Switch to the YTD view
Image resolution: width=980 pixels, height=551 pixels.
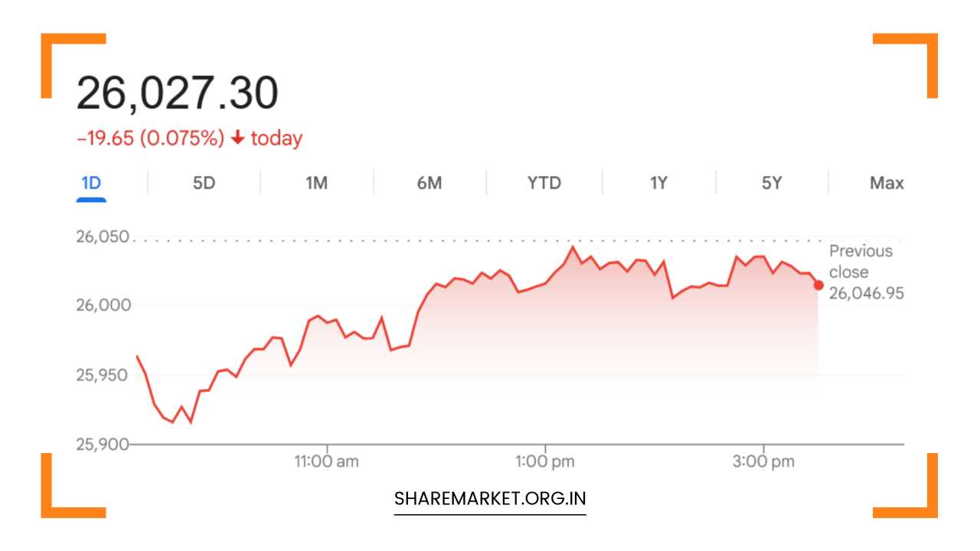(543, 183)
